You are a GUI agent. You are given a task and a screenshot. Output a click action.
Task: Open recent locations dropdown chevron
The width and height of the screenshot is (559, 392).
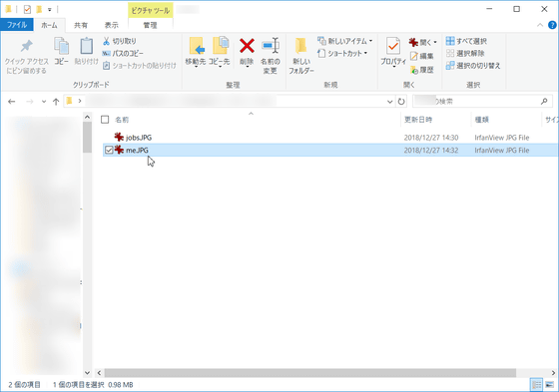tap(44, 102)
